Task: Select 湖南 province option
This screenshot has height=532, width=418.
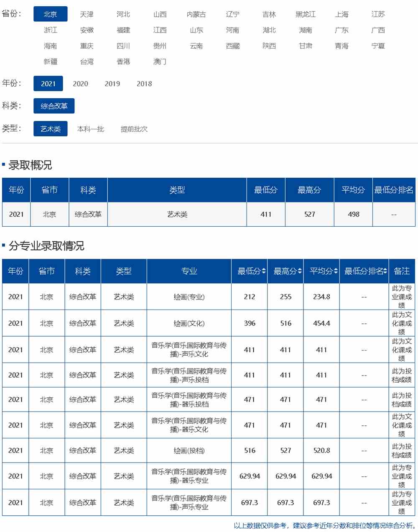Action: click(306, 30)
